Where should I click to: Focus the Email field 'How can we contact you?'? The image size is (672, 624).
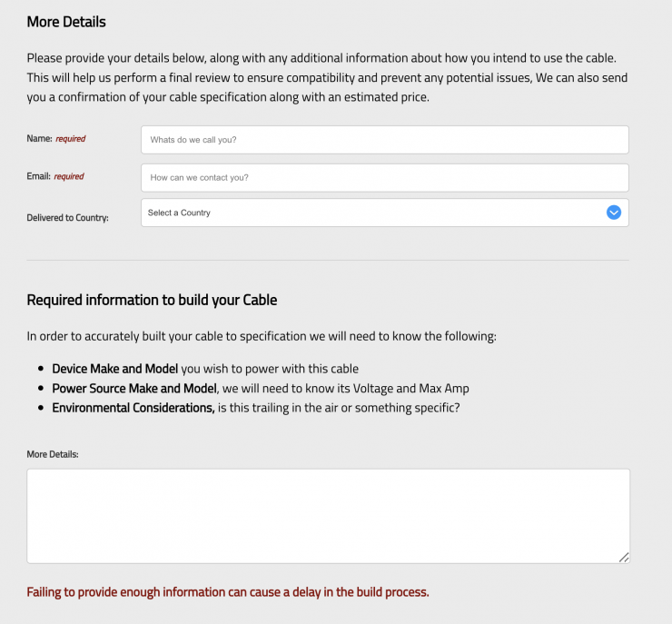click(385, 178)
